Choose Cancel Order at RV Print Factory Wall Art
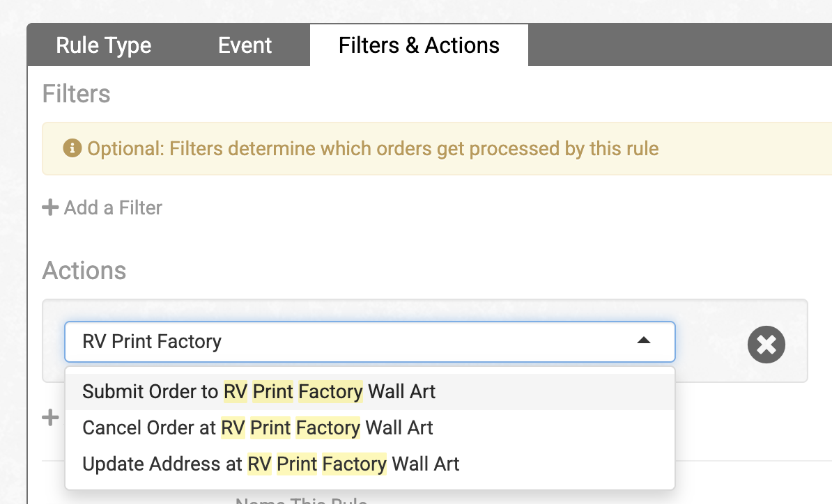Image resolution: width=832 pixels, height=504 pixels. pos(257,427)
